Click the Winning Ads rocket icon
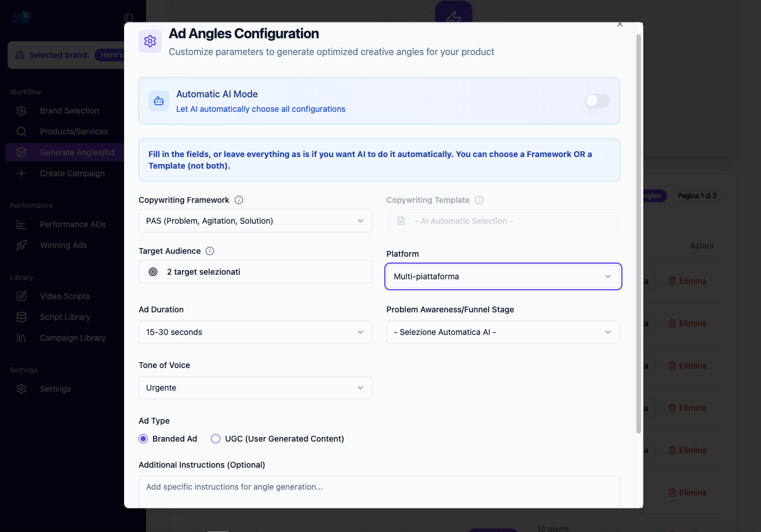The image size is (761, 532). coord(21,245)
